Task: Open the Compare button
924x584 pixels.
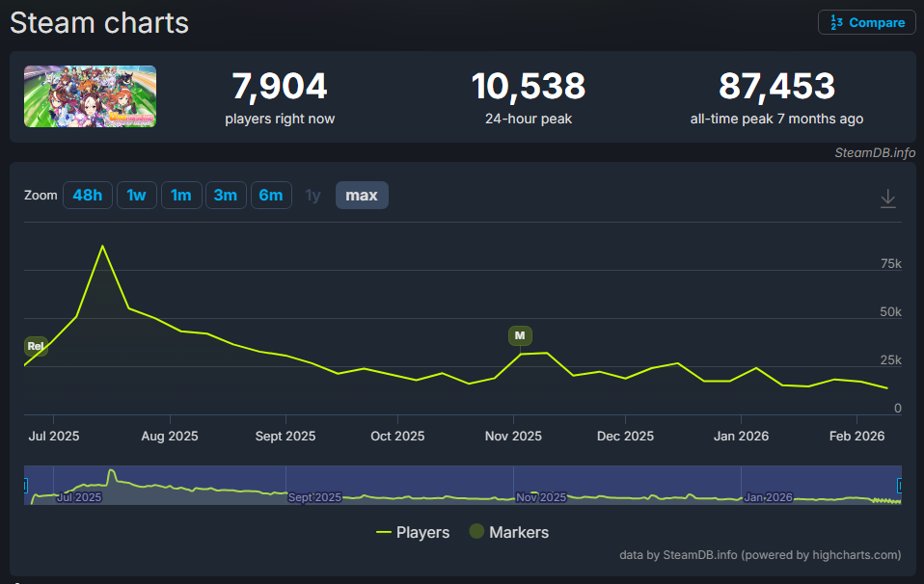Action: click(867, 22)
